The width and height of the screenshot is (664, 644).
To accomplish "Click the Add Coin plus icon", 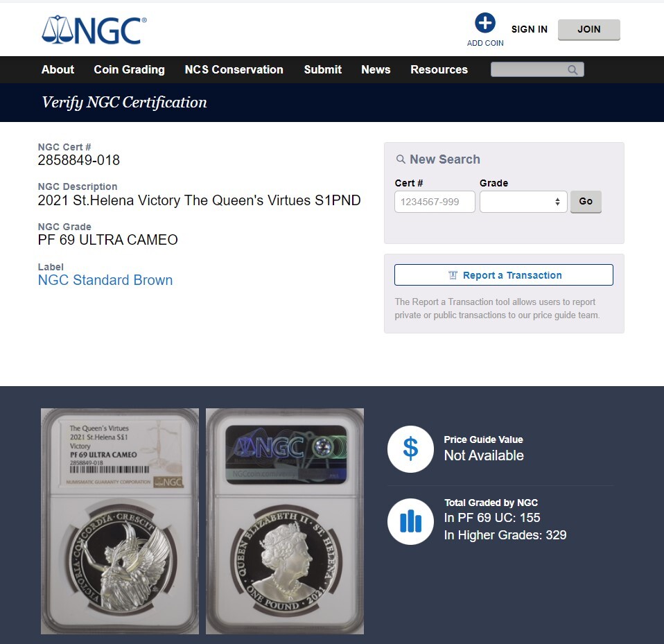I will click(x=485, y=23).
